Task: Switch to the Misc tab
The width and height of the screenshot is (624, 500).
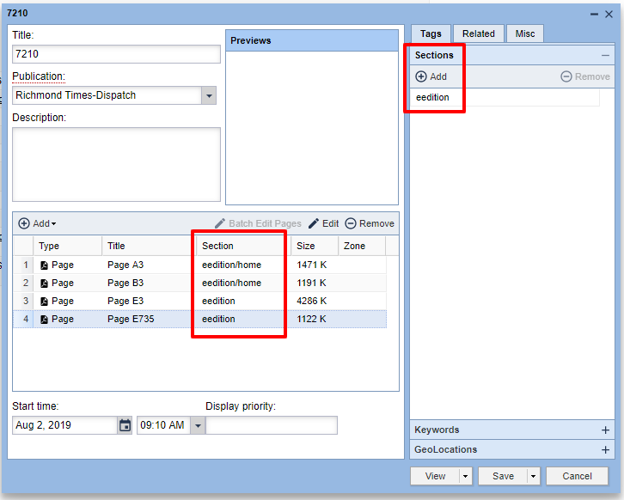Action: (x=524, y=34)
